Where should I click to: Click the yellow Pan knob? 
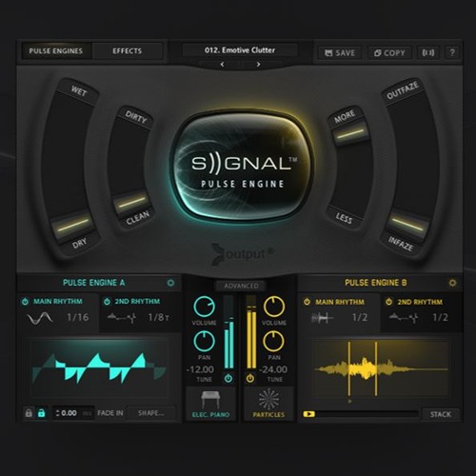coord(273,341)
